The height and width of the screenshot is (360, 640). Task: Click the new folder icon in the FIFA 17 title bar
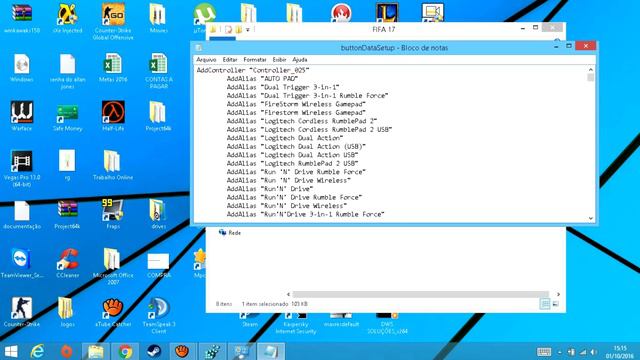238,29
